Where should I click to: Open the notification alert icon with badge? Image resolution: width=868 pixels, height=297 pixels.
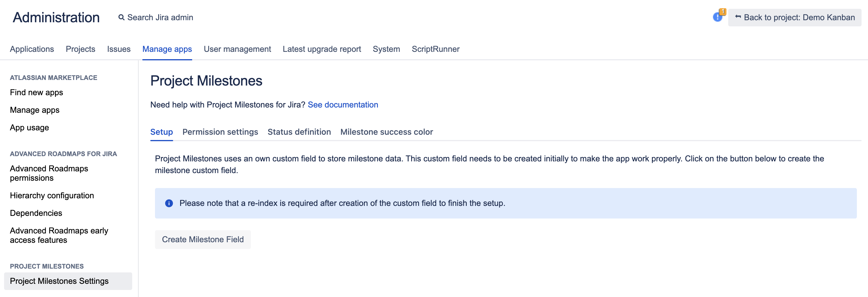(719, 16)
